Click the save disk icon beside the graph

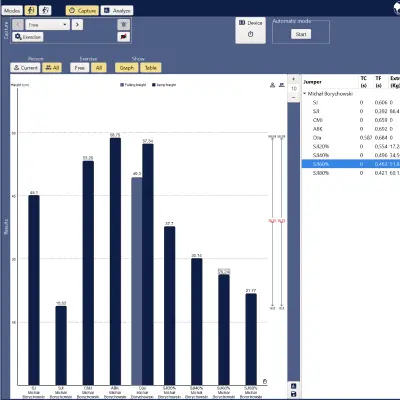tap(294, 394)
